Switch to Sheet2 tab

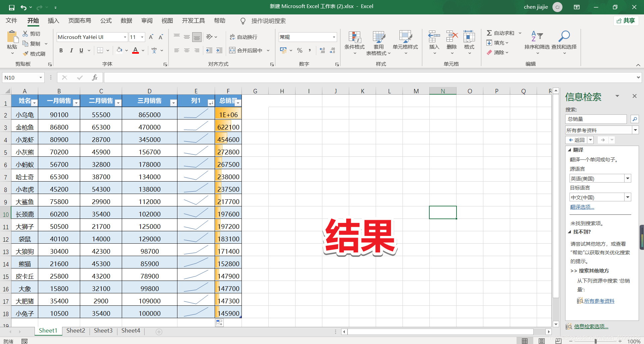pos(76,331)
